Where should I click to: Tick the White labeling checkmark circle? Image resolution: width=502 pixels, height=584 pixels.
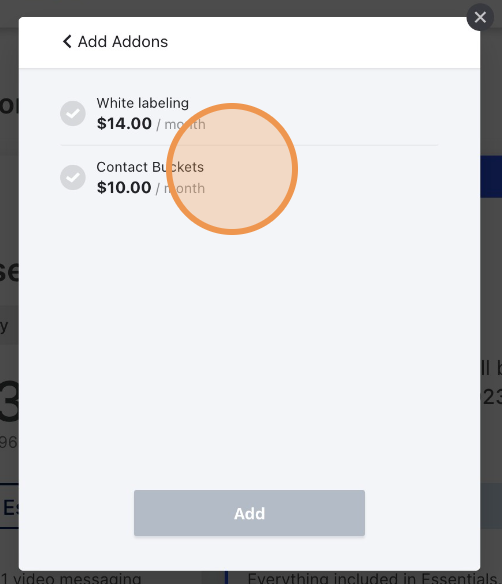(x=73, y=113)
